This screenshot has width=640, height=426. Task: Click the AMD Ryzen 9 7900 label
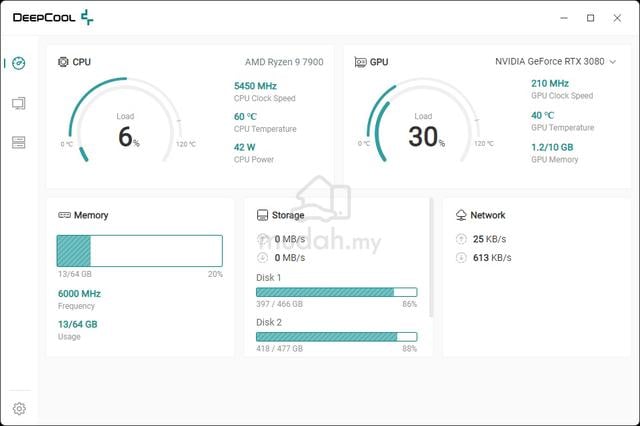284,62
